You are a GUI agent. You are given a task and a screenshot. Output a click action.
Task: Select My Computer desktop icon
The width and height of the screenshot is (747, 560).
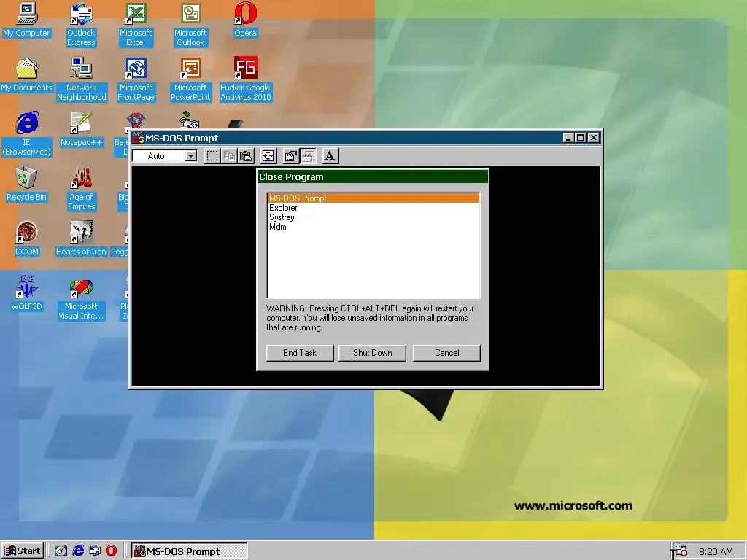coord(26,20)
